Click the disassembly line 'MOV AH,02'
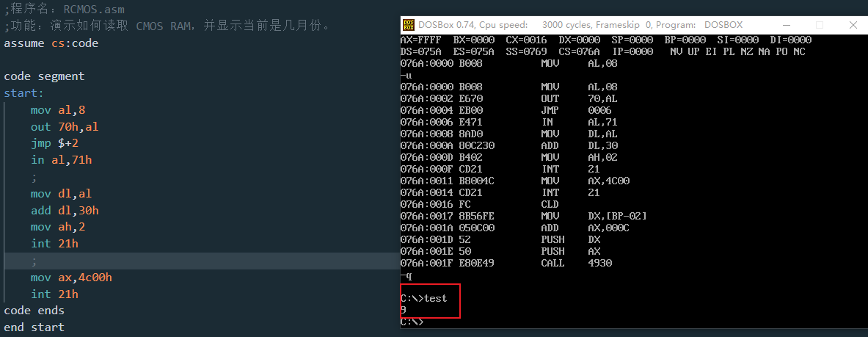 pyautogui.click(x=508, y=157)
